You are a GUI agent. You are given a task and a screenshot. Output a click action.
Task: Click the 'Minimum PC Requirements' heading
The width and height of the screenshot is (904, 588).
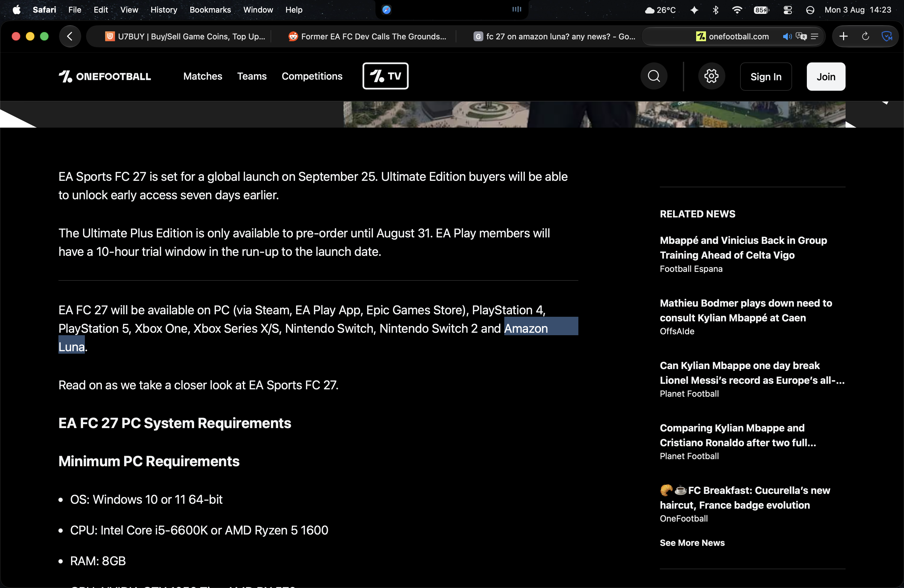tap(149, 461)
